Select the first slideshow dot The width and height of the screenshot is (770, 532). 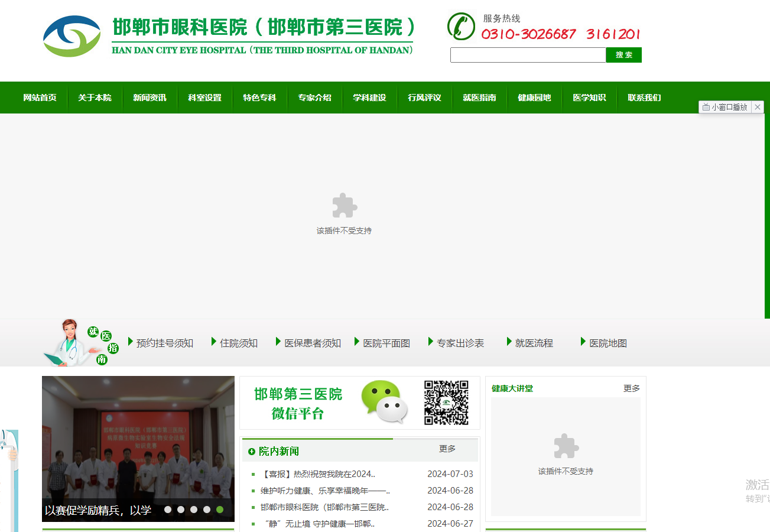(x=168, y=510)
